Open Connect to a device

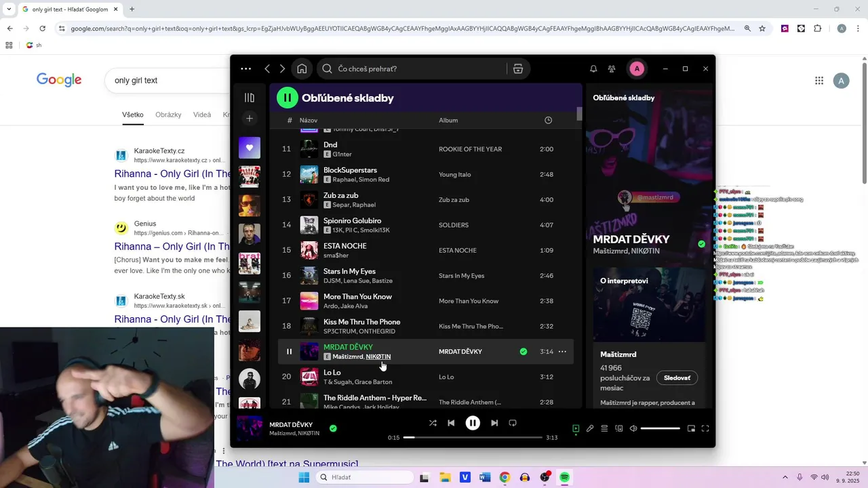pyautogui.click(x=619, y=428)
